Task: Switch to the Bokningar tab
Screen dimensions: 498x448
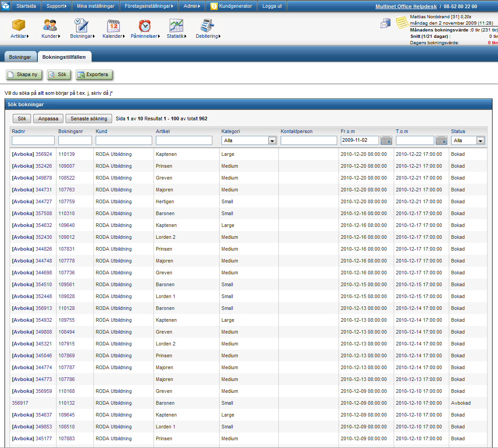Action: pyautogui.click(x=20, y=57)
